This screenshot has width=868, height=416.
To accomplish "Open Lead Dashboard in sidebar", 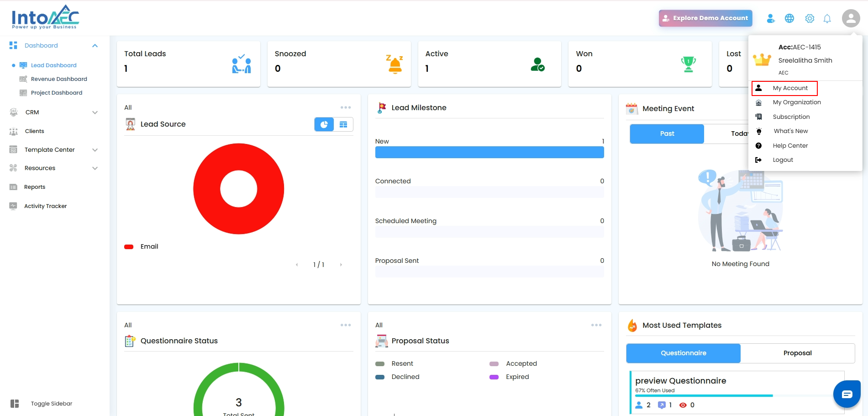I will pyautogui.click(x=53, y=65).
